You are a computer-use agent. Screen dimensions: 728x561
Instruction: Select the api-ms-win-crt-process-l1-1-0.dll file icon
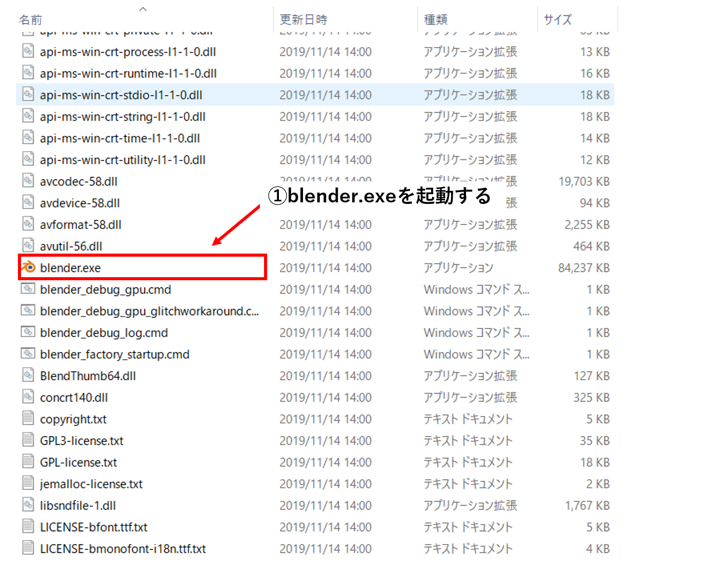point(28,51)
